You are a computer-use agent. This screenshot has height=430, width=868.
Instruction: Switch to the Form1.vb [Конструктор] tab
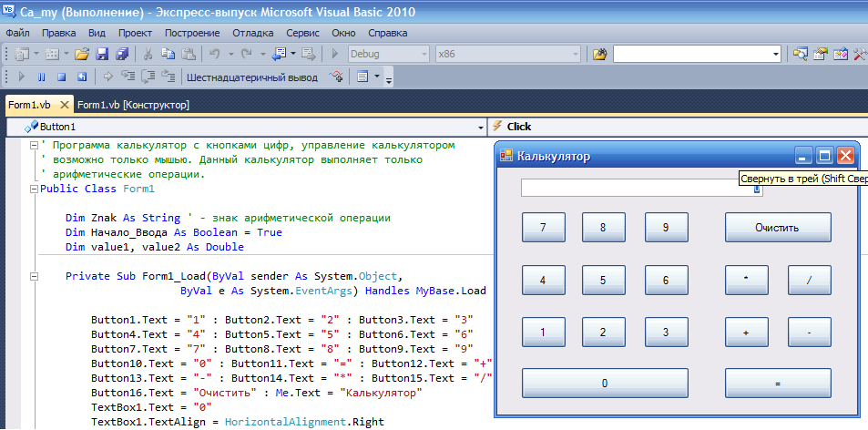tap(133, 105)
